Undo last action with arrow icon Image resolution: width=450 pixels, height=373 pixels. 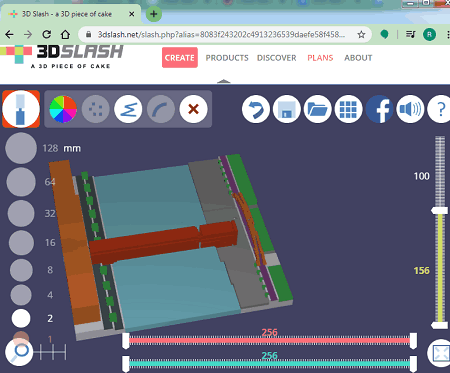(256, 109)
